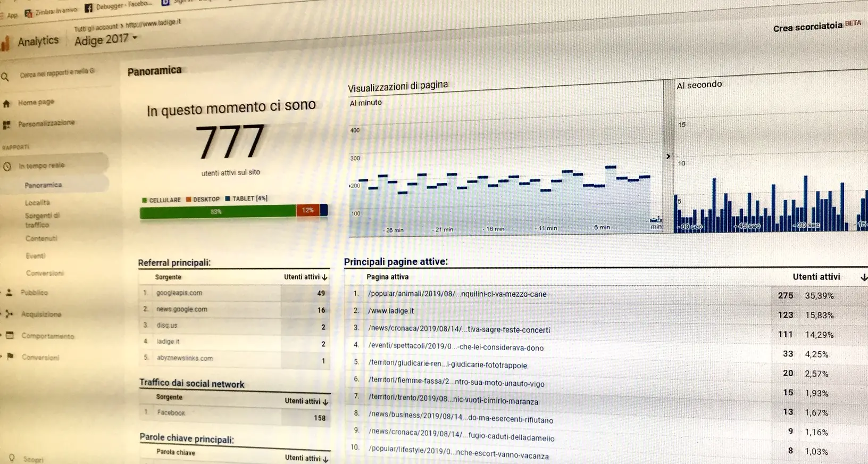Image resolution: width=868 pixels, height=464 pixels.
Task: Click the Sorgente column header in Referral table
Action: coord(168,277)
